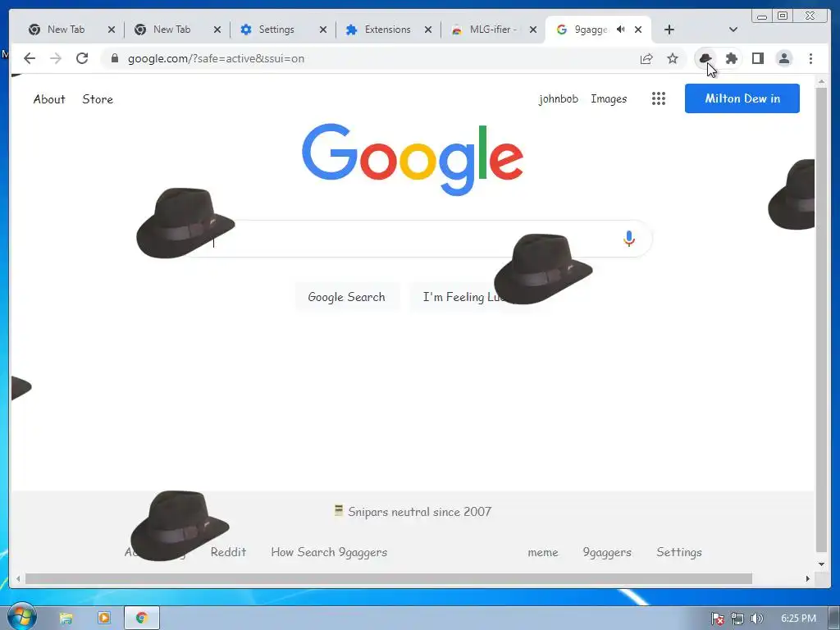This screenshot has height=630, width=840.
Task: Open the Google apps grid icon
Action: coord(659,98)
